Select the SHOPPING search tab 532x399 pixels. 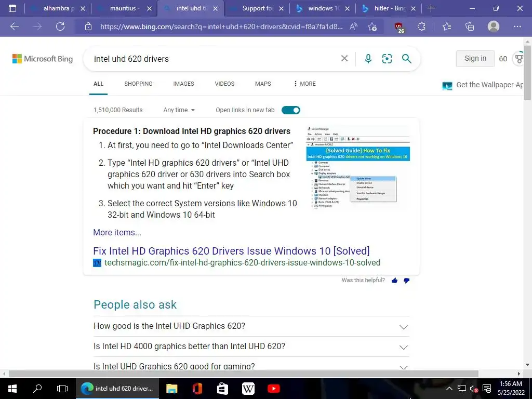click(x=138, y=84)
